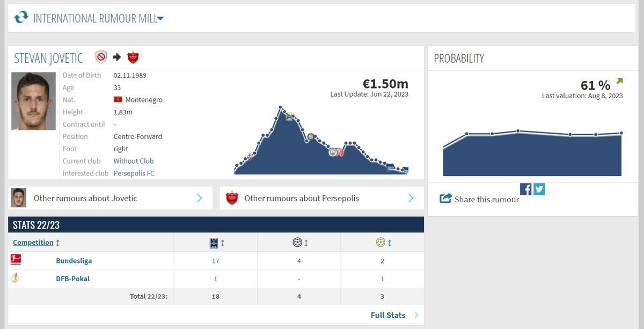Click the Persepolis FC crest in the header
The height and width of the screenshot is (329, 644).
tap(133, 57)
